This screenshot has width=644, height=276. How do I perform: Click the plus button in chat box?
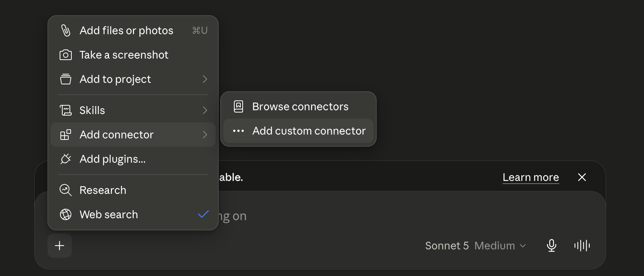60,246
